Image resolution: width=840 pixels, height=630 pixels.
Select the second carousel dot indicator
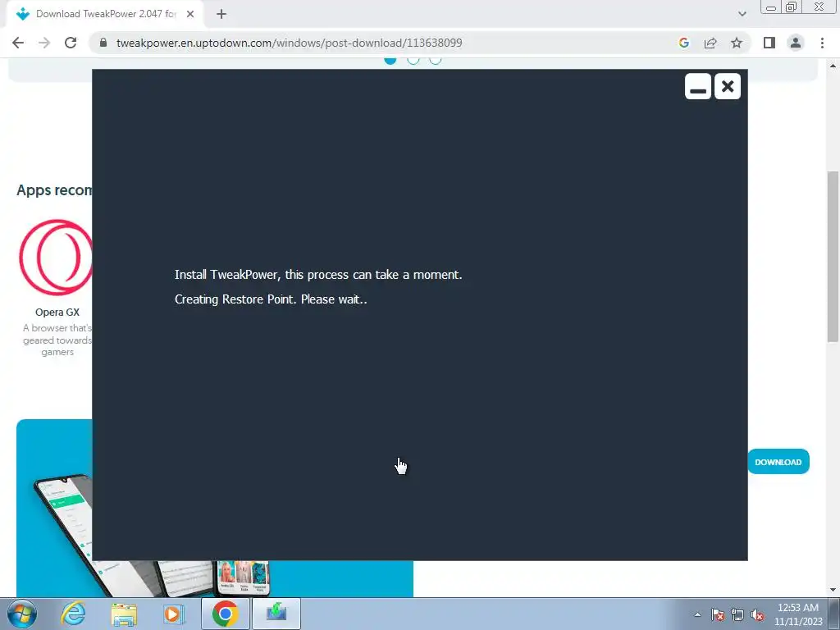(413, 60)
